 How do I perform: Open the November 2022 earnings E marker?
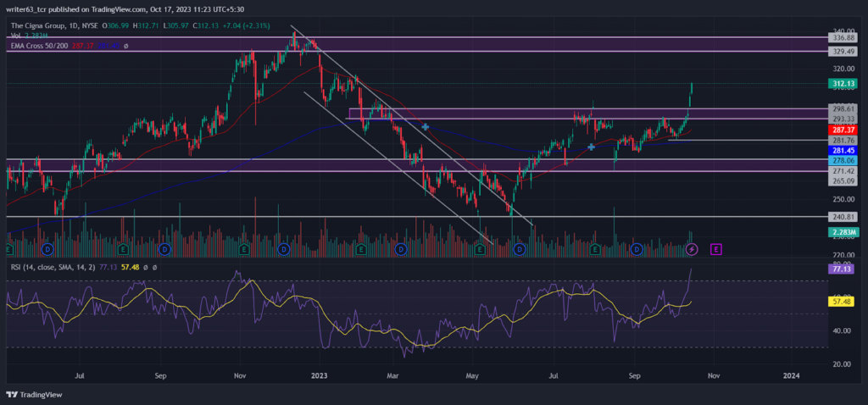(244, 250)
